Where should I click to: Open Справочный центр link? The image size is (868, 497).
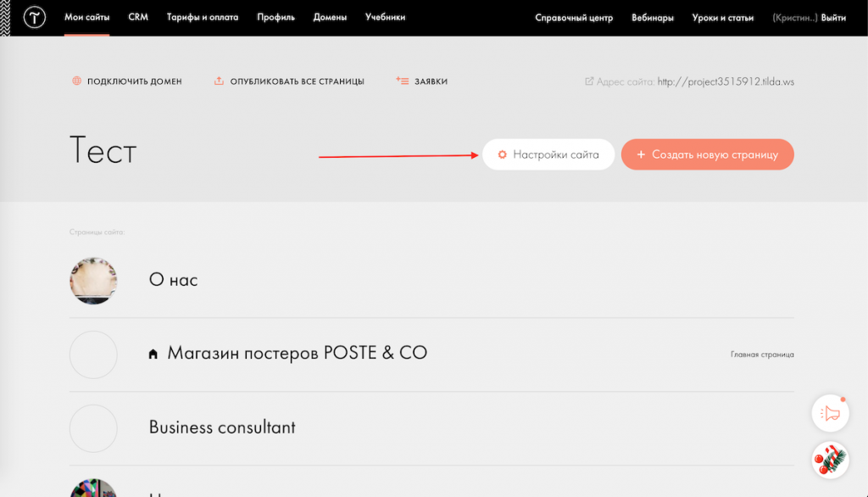pos(574,18)
